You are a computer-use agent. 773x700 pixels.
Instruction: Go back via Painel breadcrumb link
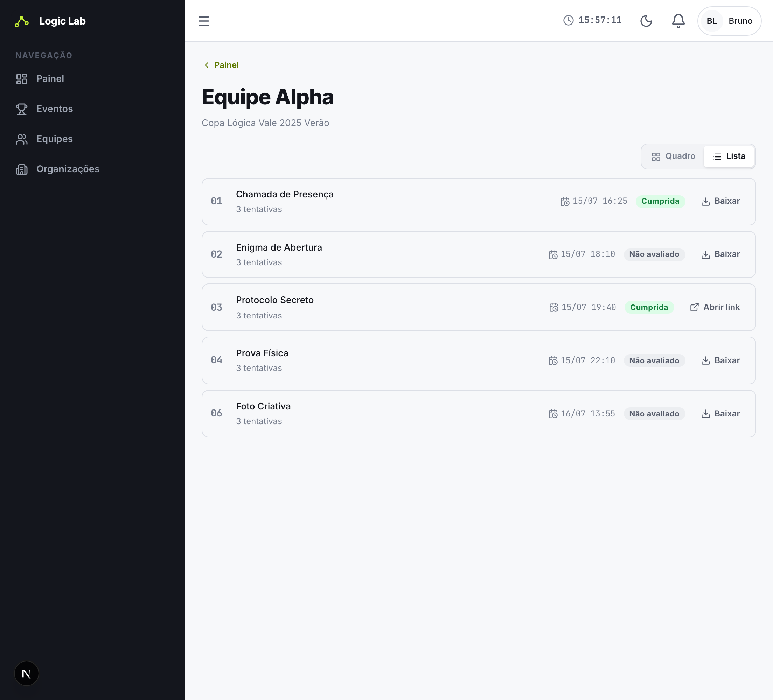221,65
